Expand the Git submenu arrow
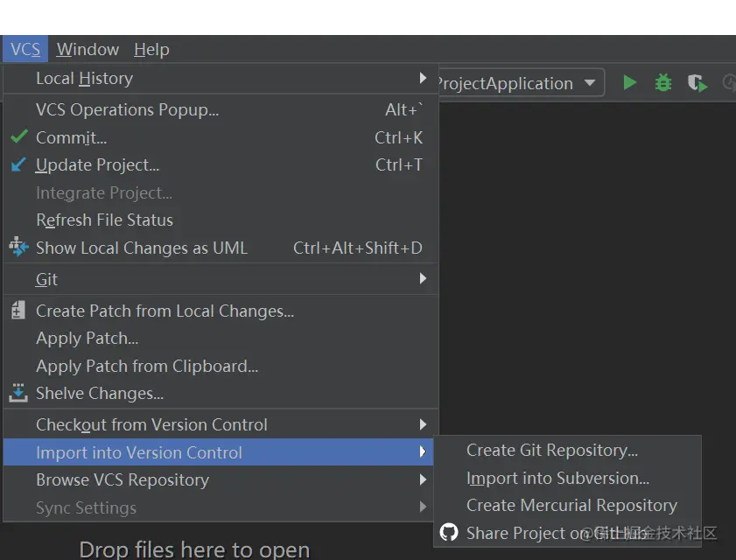Viewport: 736px width, 560px height. pos(423,278)
